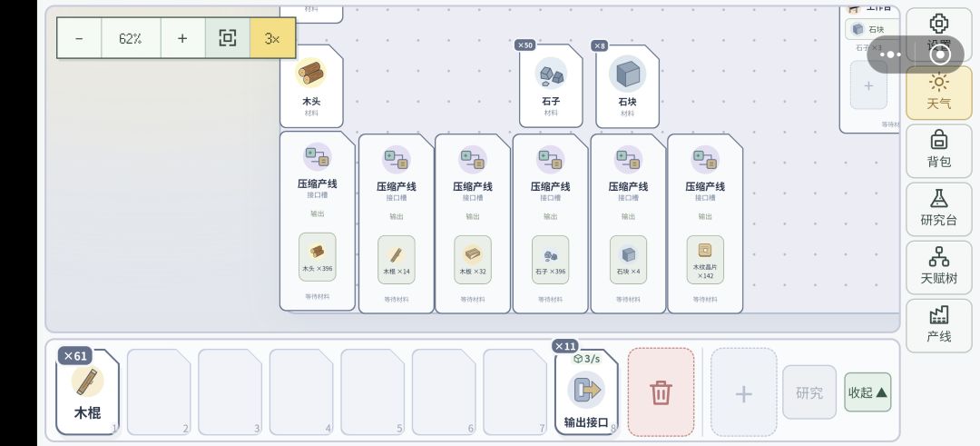Viewport: 980px width, 446px height.
Task: Click the plus slot in workbench card
Action: [x=868, y=85]
